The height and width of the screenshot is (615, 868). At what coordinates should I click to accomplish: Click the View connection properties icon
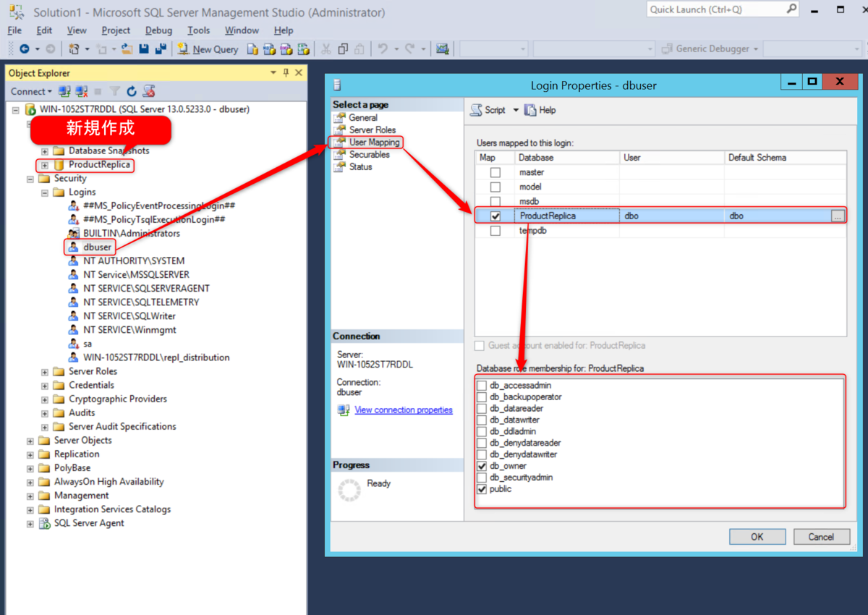tap(344, 410)
